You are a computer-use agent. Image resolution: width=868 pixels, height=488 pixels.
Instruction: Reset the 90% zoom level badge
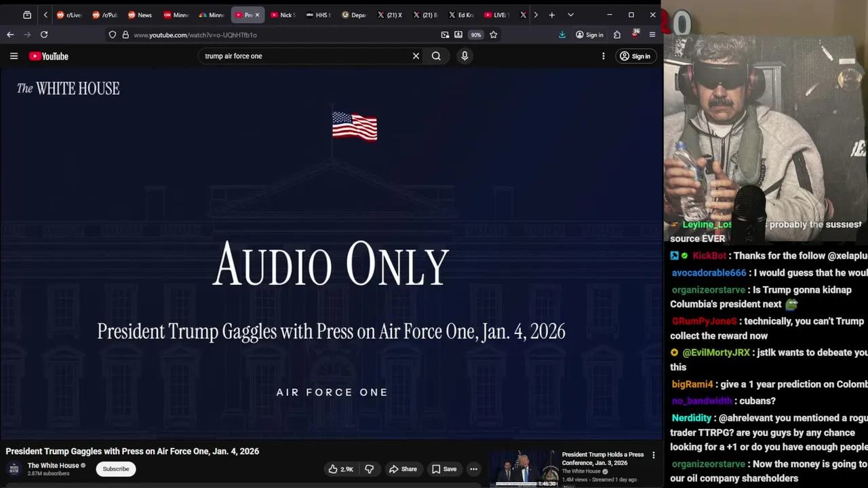point(476,35)
